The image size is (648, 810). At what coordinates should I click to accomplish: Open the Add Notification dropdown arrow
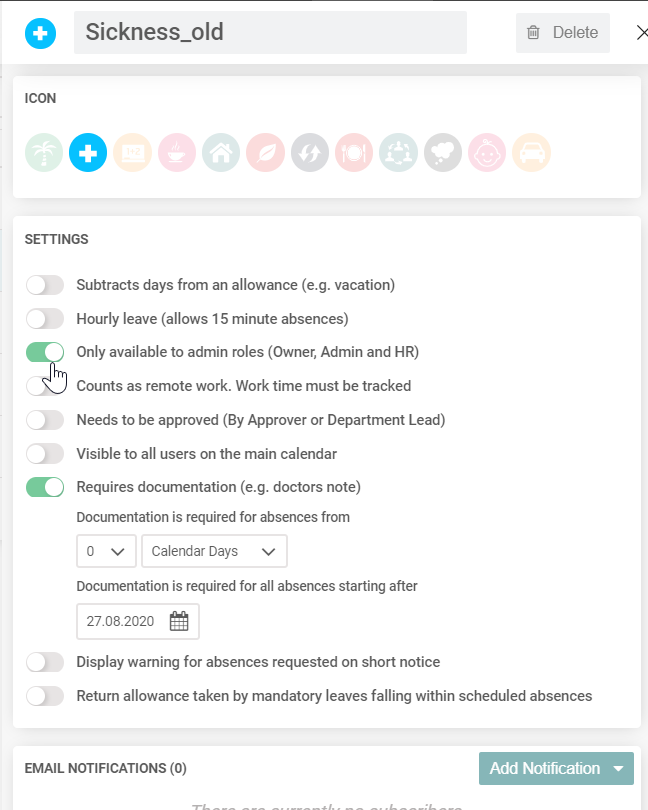(x=621, y=769)
